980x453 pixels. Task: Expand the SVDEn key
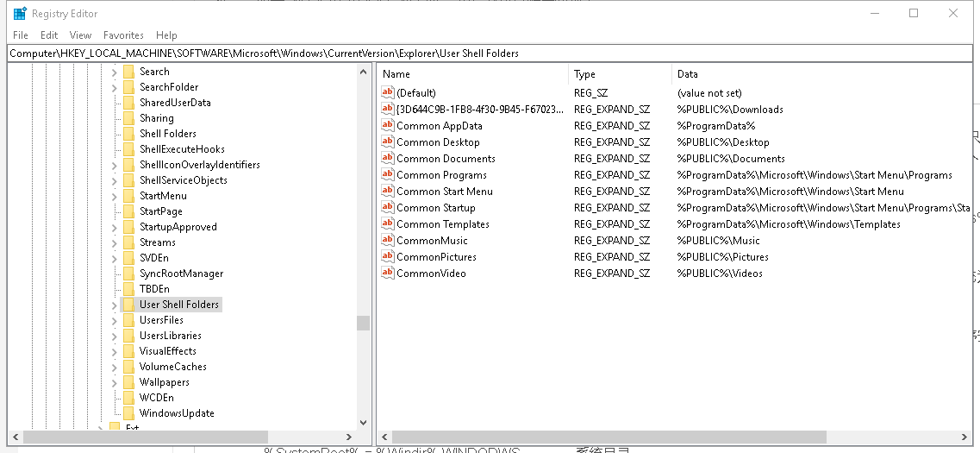pyautogui.click(x=114, y=258)
